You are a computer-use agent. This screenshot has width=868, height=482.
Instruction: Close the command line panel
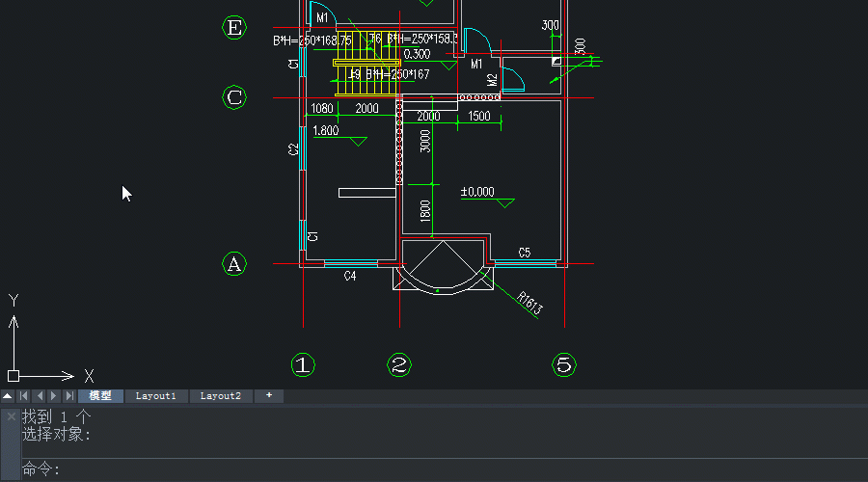(x=11, y=416)
